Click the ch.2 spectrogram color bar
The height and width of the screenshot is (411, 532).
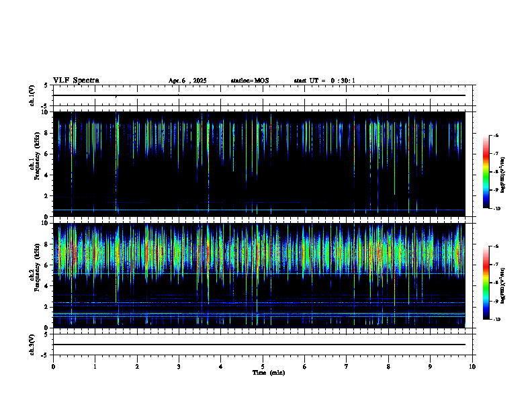486,283
